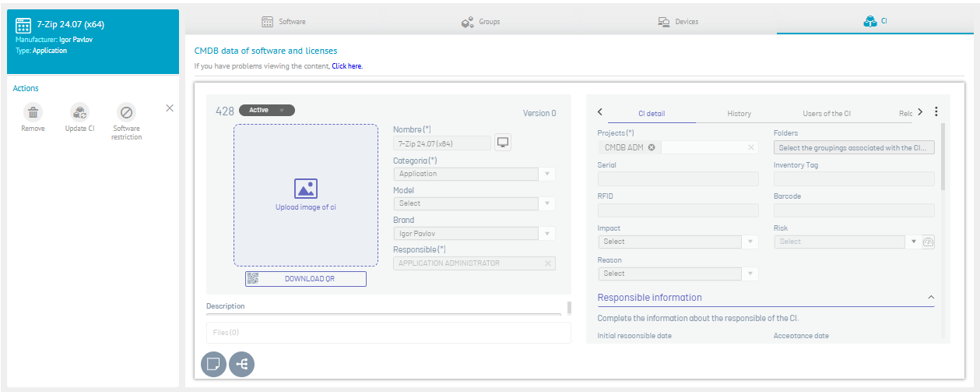
Task: Click the CI number 428
Action: [225, 111]
